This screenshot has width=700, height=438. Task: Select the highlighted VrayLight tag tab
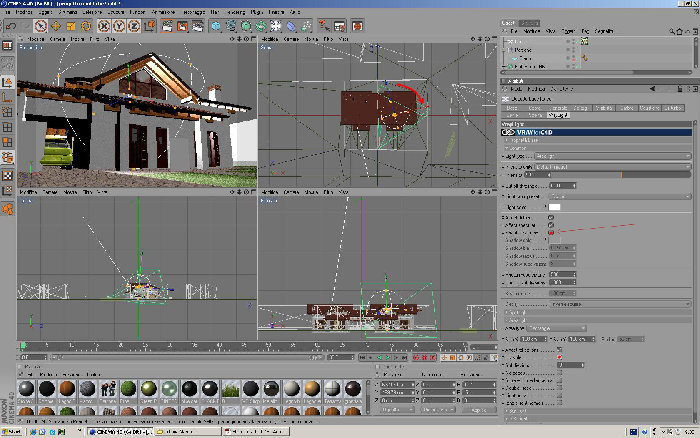(x=558, y=116)
